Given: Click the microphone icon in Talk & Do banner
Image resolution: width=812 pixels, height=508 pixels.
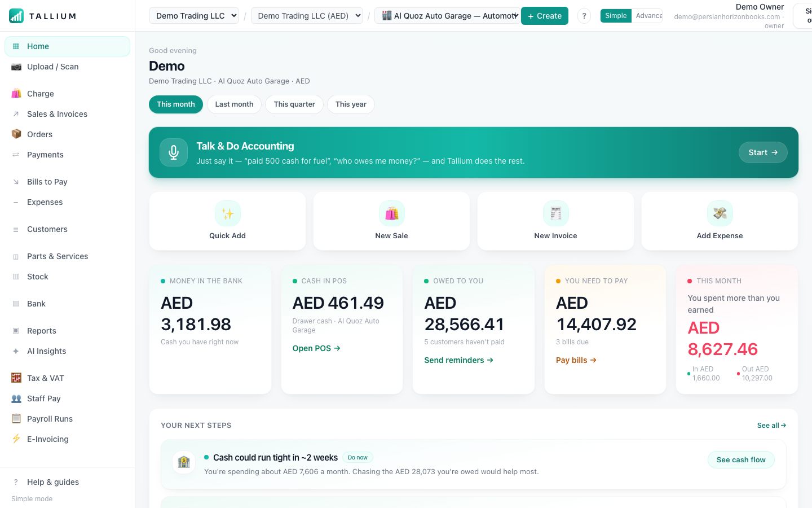Looking at the screenshot, I should 174,152.
